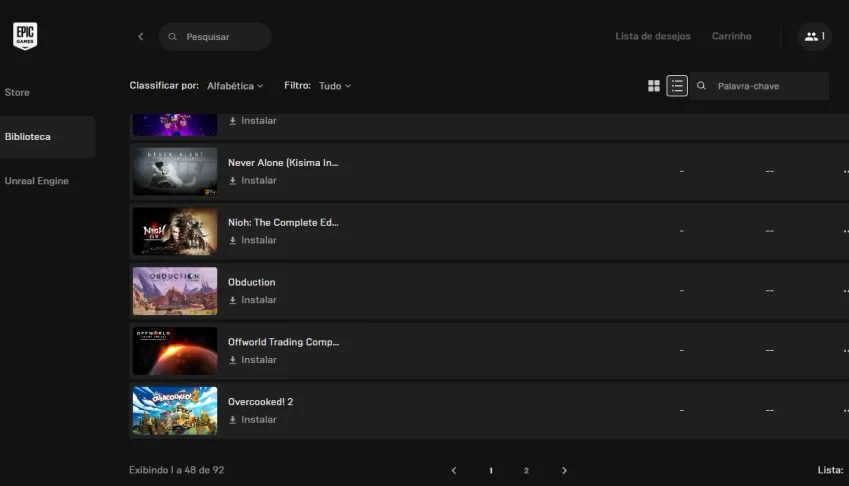The width and height of the screenshot is (849, 486).
Task: Open the Overcooked! 2 thumbnail
Action: (175, 411)
